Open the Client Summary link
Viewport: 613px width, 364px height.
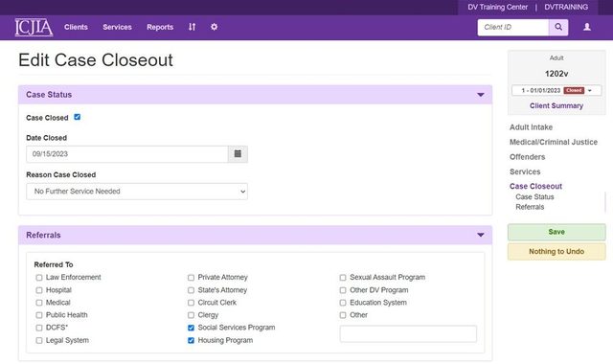[556, 105]
